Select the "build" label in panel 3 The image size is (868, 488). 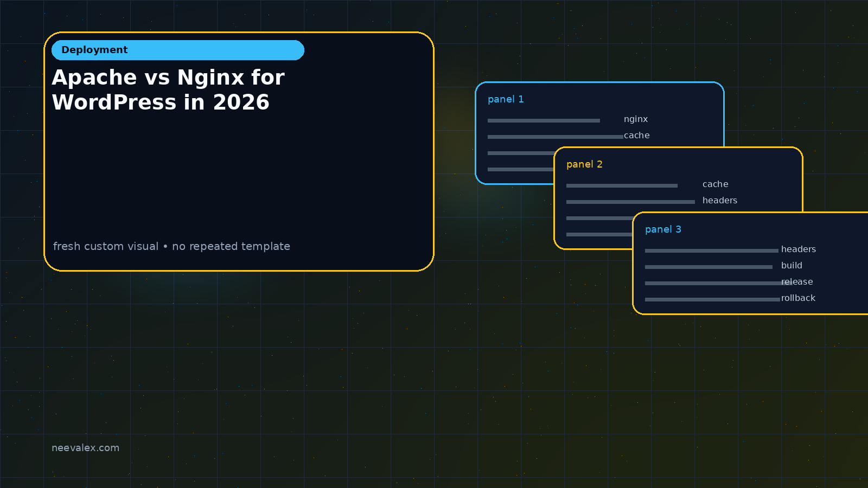tap(792, 266)
